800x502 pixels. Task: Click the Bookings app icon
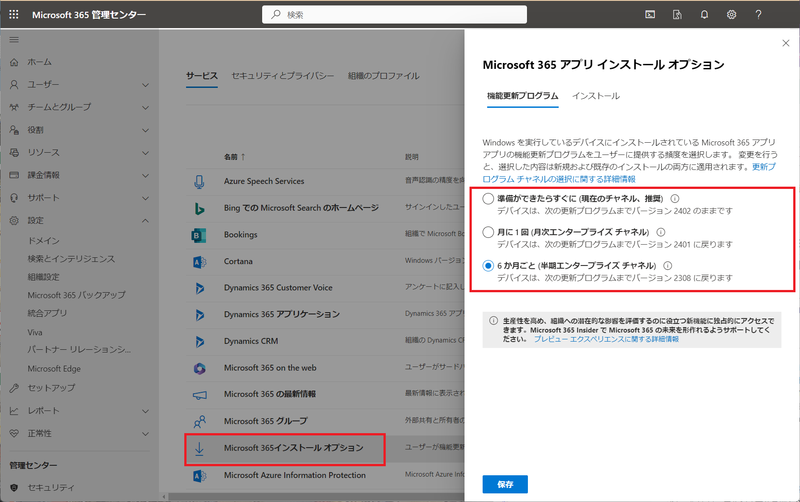[199, 235]
